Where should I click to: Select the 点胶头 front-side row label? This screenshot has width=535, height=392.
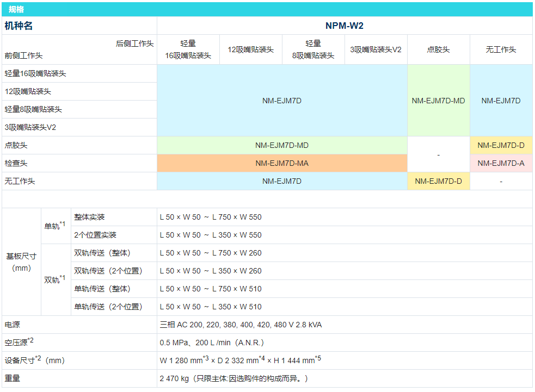[x=16, y=145]
